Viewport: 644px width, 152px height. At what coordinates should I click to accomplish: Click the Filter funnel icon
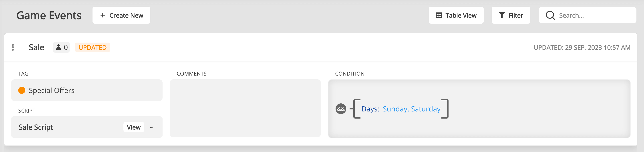[x=501, y=16]
